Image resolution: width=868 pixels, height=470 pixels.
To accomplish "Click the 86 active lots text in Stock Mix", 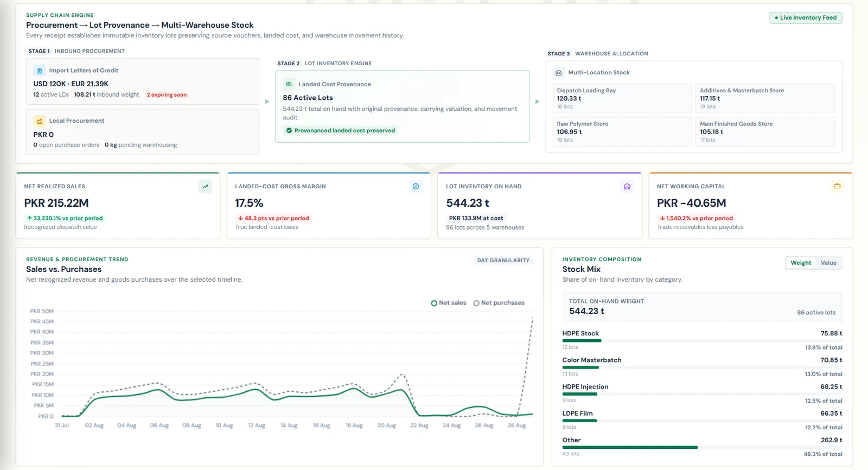I will 816,313.
